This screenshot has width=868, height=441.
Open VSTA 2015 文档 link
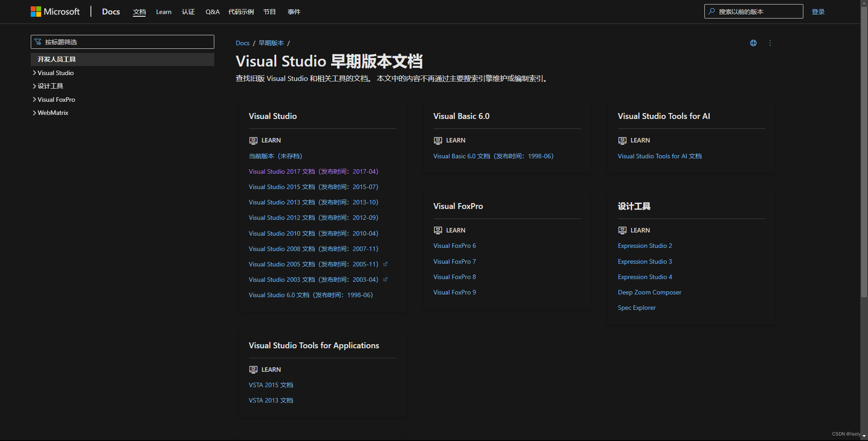(x=271, y=385)
